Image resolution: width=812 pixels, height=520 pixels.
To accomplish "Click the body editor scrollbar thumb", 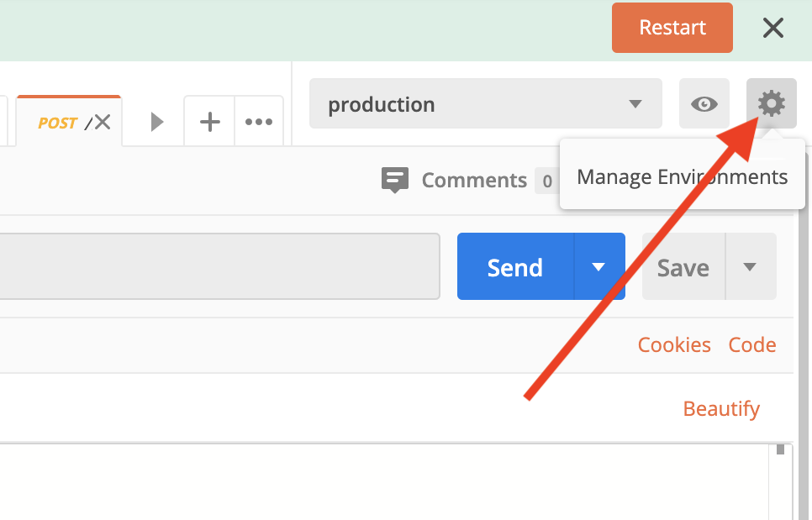I will click(780, 449).
